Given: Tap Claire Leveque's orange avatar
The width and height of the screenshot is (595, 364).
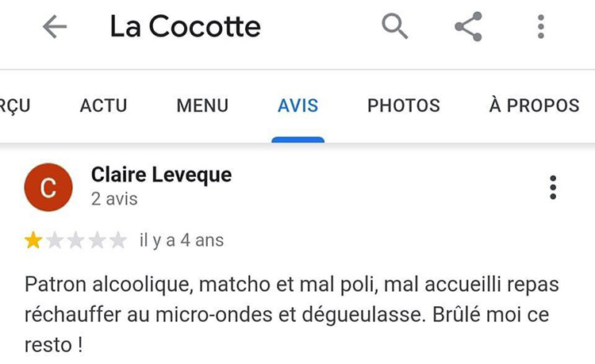Looking at the screenshot, I should 48,187.
